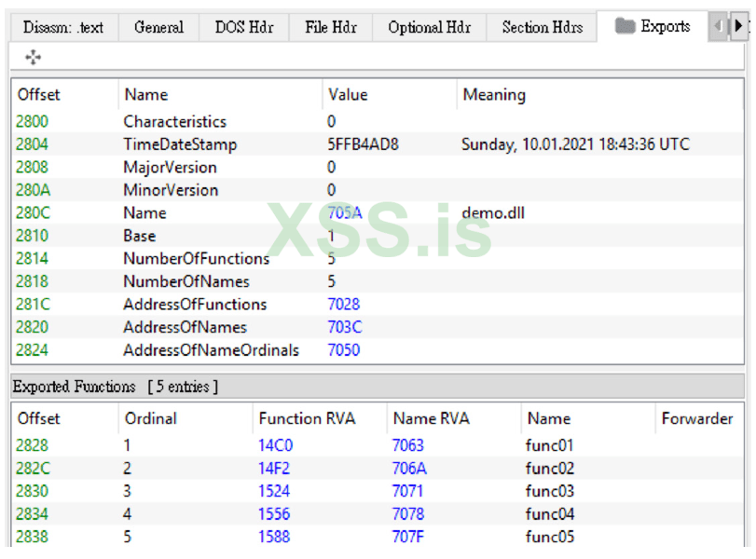Follow AddressOfFunctions value 7028
Viewport: 756px width, 559px height.
[344, 305]
